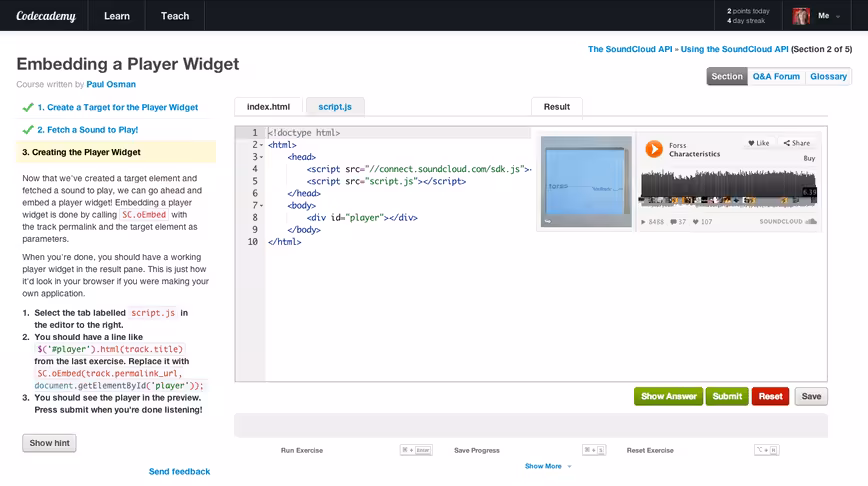This screenshot has height=486, width=868.
Task: Select the Result pane tab
Action: click(556, 106)
